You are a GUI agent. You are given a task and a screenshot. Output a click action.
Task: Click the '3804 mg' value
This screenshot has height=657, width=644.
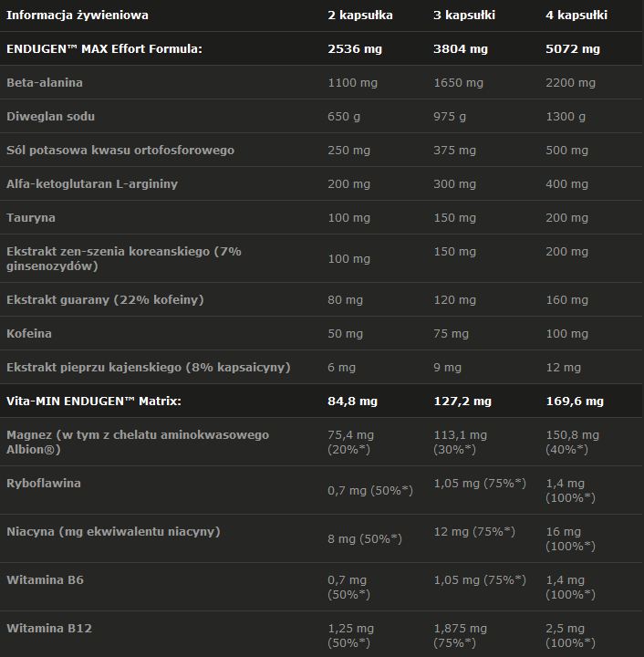[x=460, y=49]
